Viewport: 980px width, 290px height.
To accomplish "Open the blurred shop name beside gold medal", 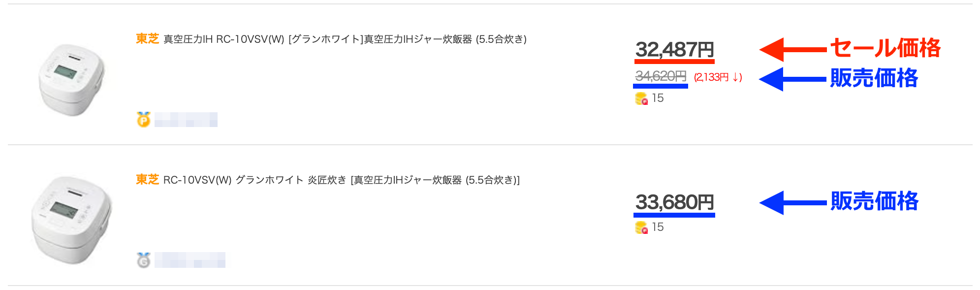I will pyautogui.click(x=186, y=120).
